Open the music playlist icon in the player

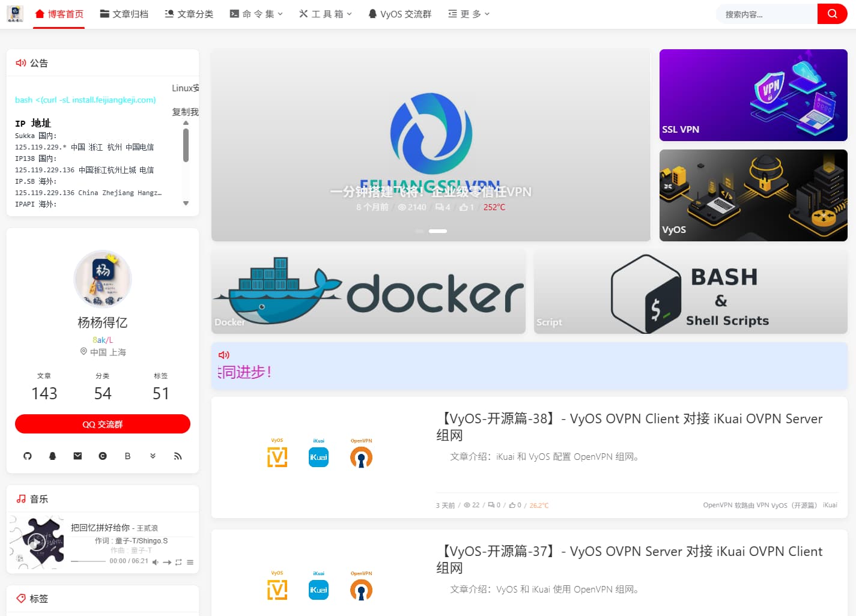tap(190, 563)
